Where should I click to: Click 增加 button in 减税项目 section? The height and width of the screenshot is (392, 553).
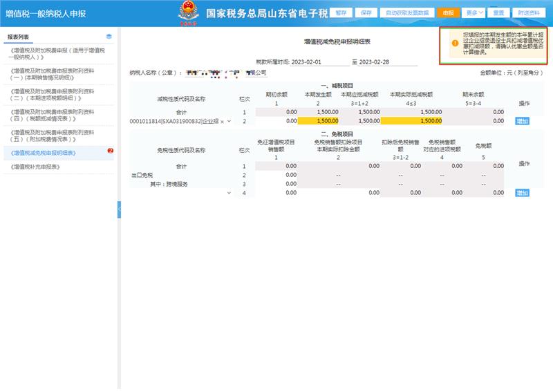pos(522,121)
